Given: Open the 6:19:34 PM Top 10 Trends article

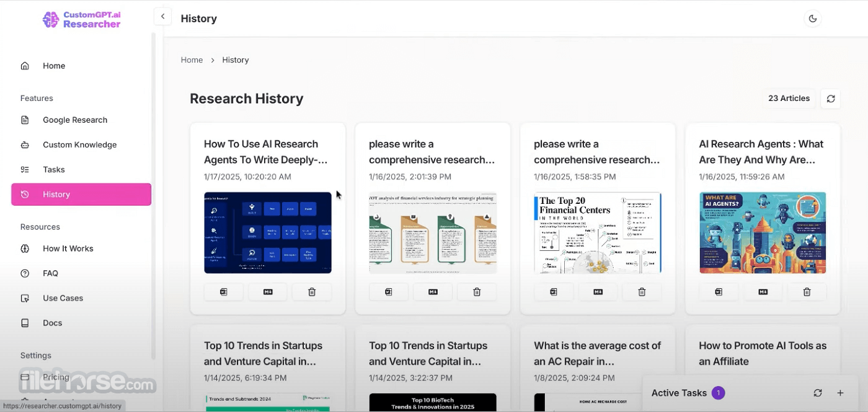Looking at the screenshot, I should [x=263, y=354].
